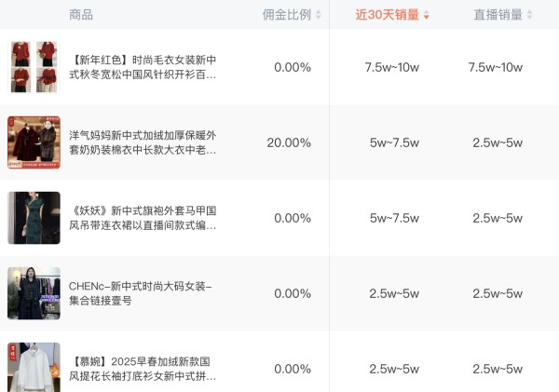Open the CHENc-新中式时尚大码女装 product title
The height and width of the screenshot is (392, 559).
click(x=141, y=293)
